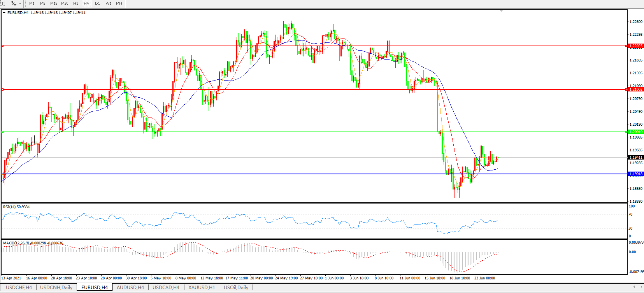Enable the M15 timeframe button
Viewport: 644px width, 293px height.
coord(54,3)
